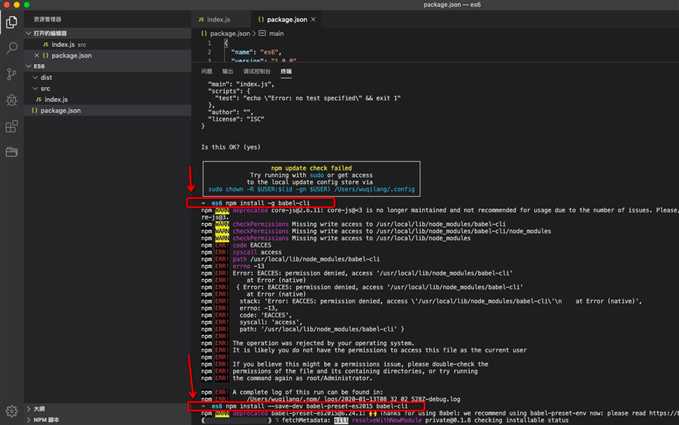
Task: Click "The operation was rejected by your operating system." line
Action: tap(323, 343)
